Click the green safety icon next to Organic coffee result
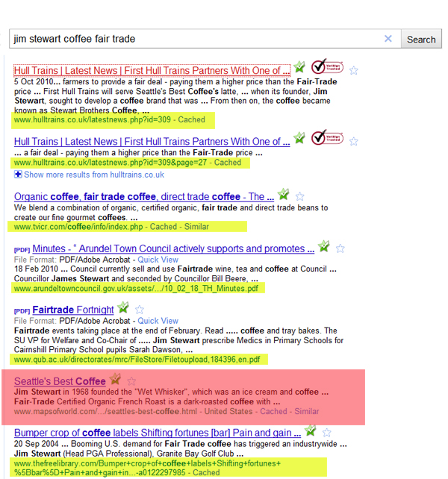The width and height of the screenshot is (448, 479). click(283, 195)
